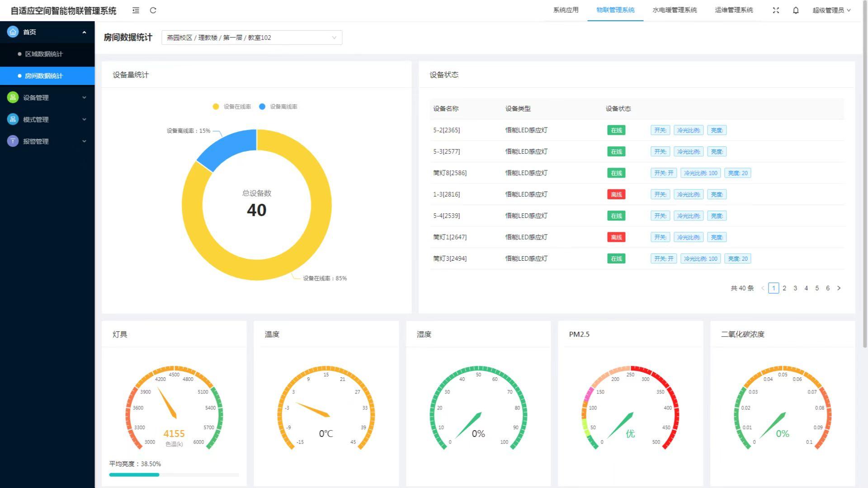Go to page 2 of the device table

click(784, 288)
